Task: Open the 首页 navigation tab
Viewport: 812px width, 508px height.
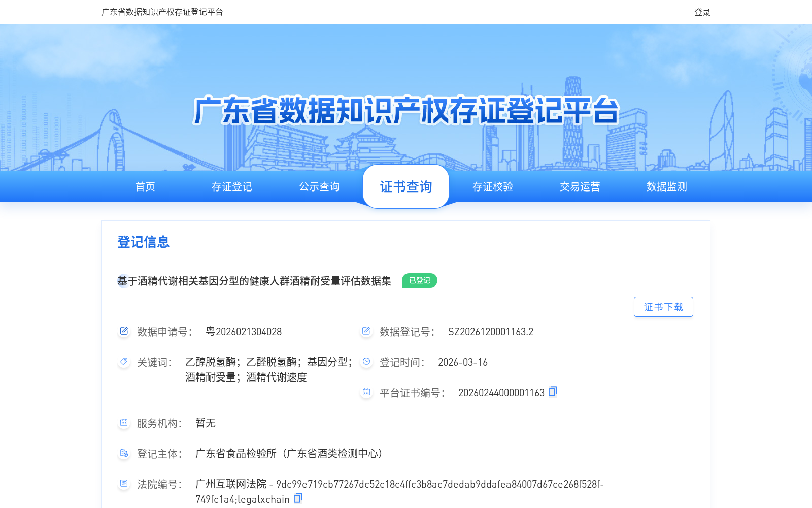Action: (x=145, y=187)
